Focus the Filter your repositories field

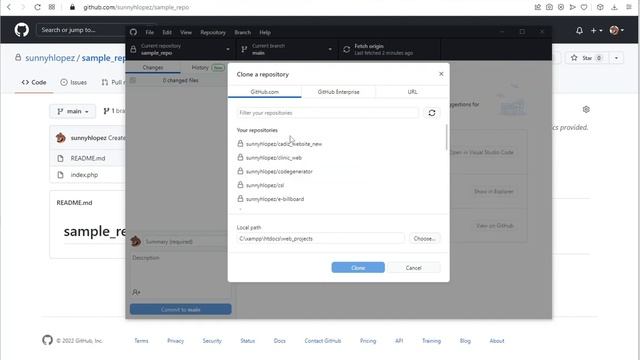(328, 113)
